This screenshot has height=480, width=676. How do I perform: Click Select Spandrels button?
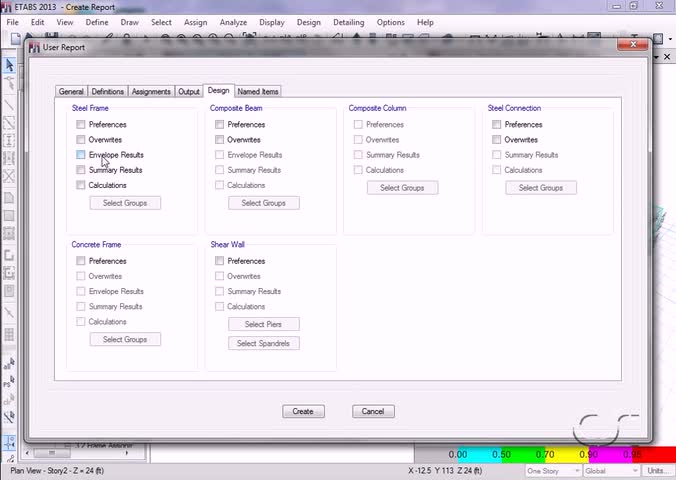coord(264,343)
